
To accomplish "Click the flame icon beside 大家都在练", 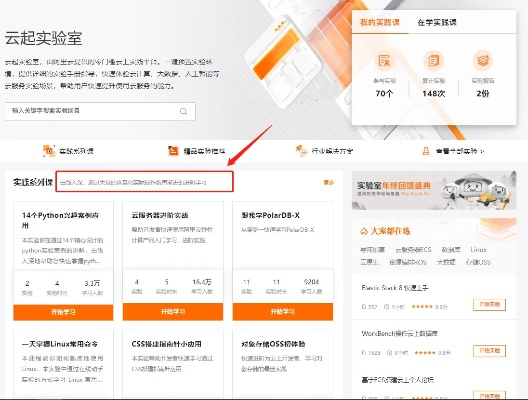I will (x=364, y=231).
